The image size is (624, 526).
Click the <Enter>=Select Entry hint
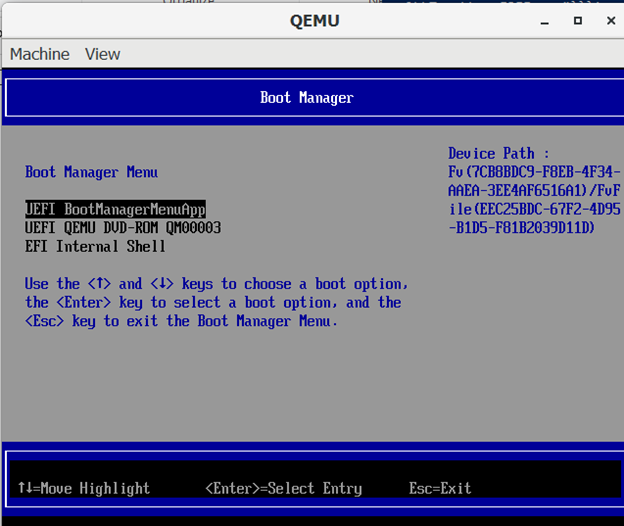284,488
